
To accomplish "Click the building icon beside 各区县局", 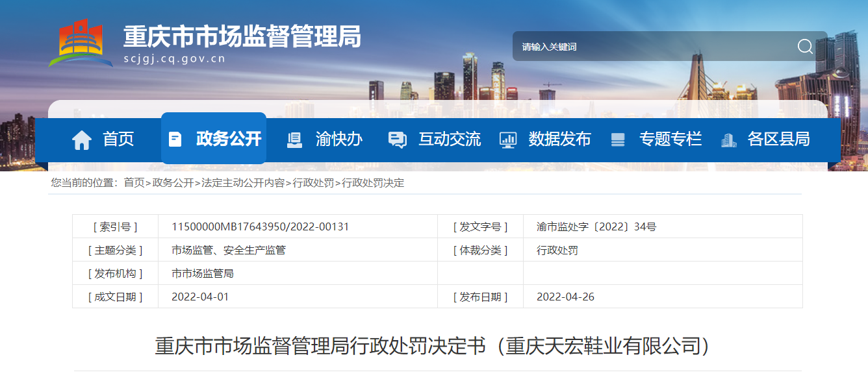I will [x=728, y=140].
